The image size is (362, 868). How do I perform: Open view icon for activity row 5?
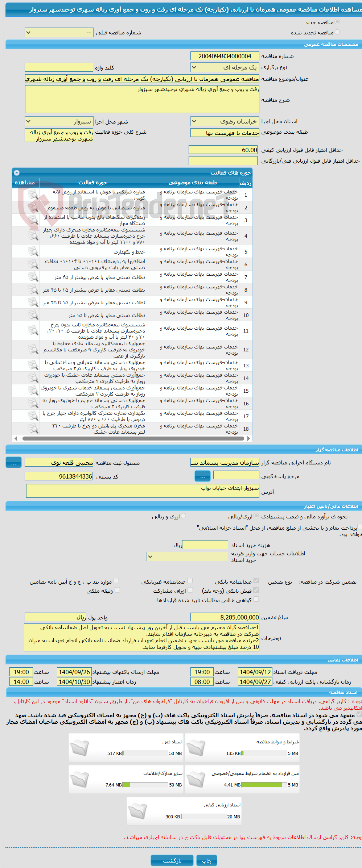click(x=33, y=252)
